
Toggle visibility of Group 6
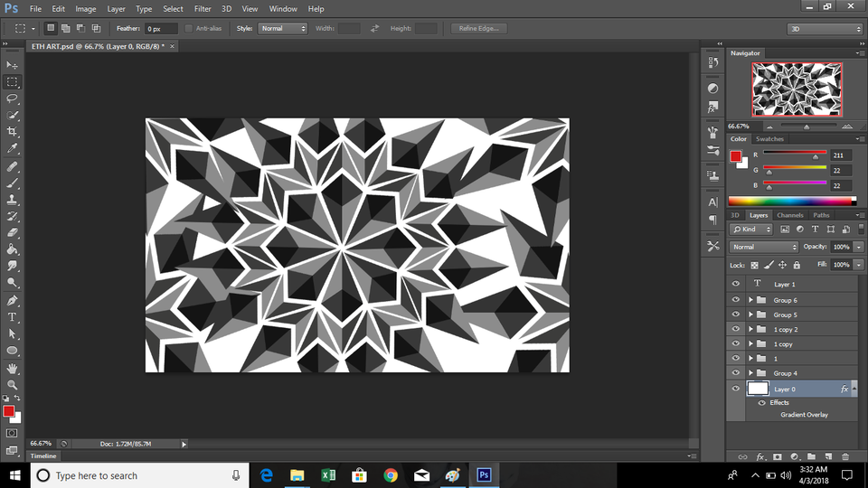point(736,300)
